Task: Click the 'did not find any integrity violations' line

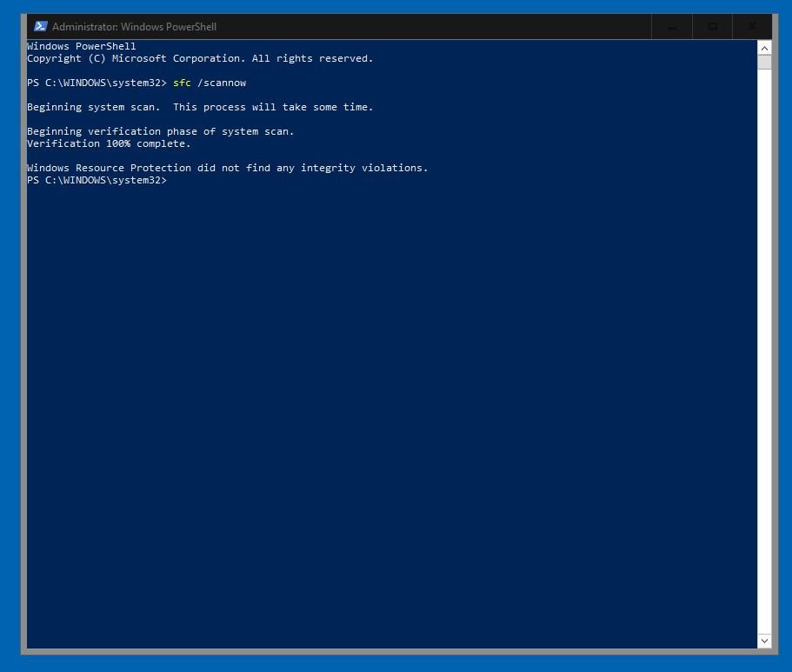Action: (x=227, y=168)
